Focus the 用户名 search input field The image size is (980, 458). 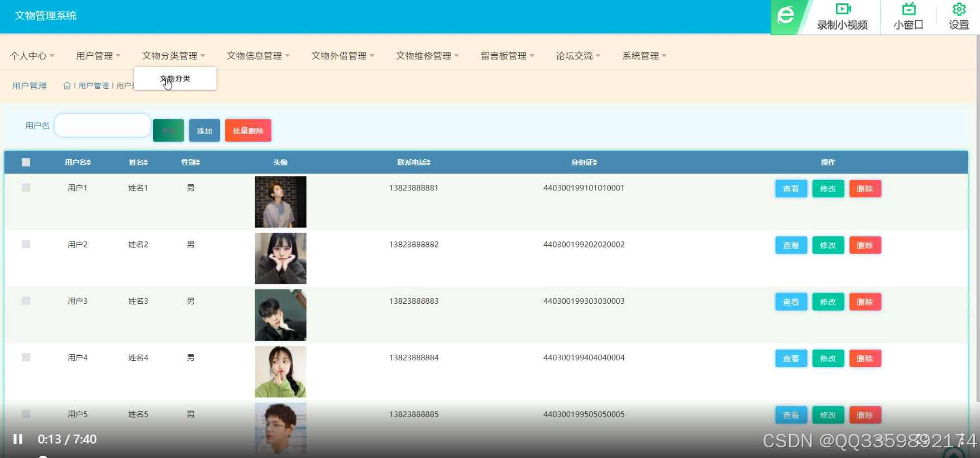(x=103, y=126)
